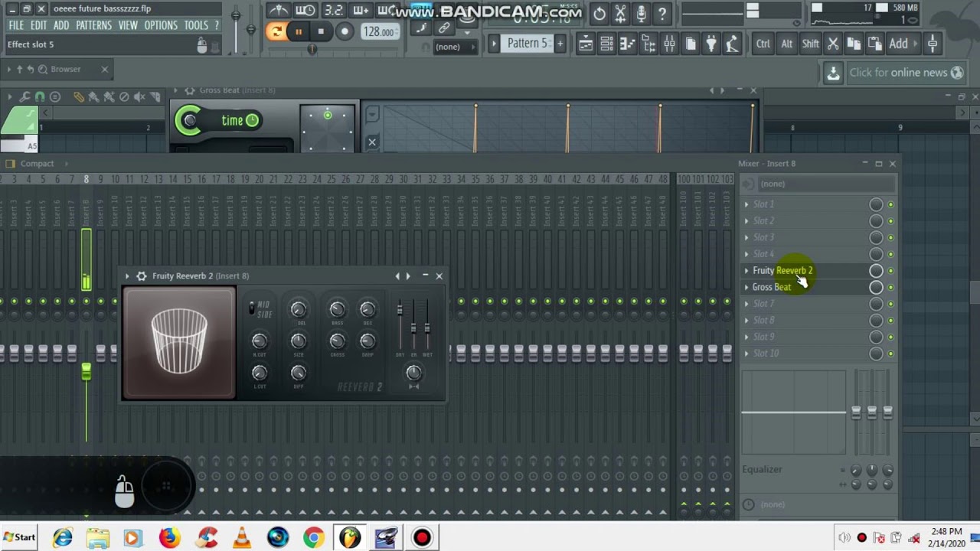This screenshot has width=980, height=551.
Task: Click the undo history circular arrow icon
Action: click(x=599, y=13)
